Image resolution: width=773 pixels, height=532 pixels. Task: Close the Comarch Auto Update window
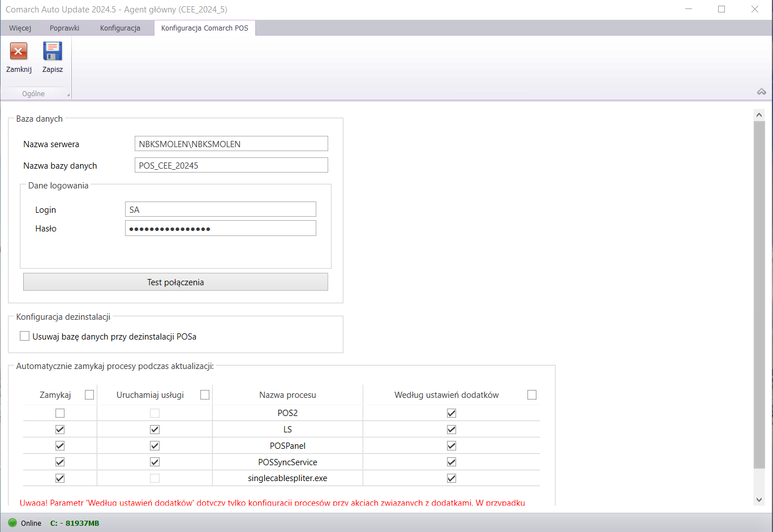pyautogui.click(x=755, y=9)
